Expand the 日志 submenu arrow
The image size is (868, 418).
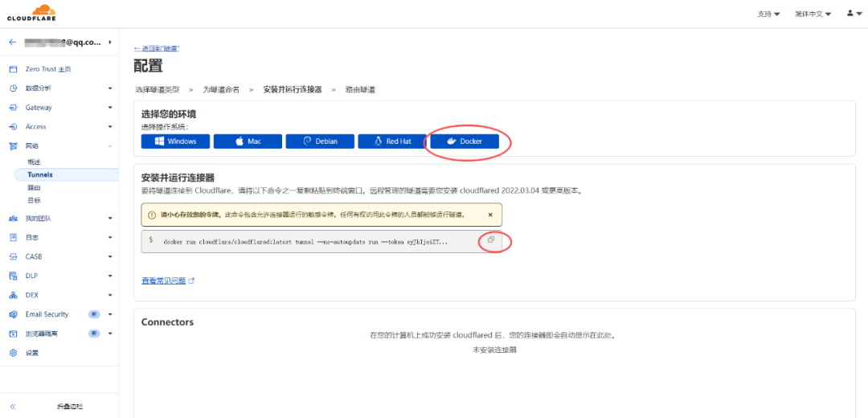pyautogui.click(x=110, y=237)
